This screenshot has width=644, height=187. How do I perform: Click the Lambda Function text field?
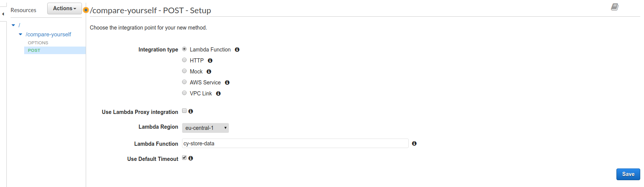295,143
